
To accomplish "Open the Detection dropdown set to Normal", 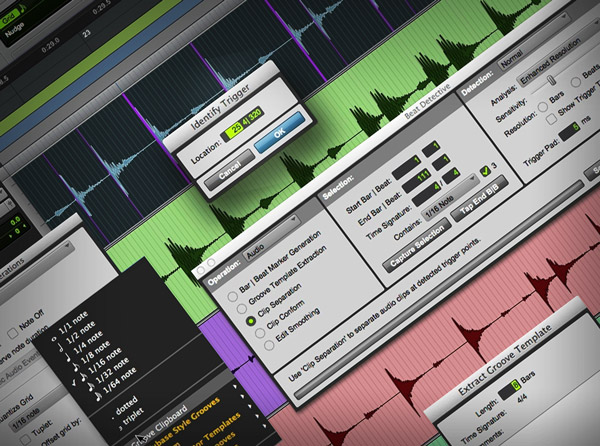I will (x=533, y=42).
